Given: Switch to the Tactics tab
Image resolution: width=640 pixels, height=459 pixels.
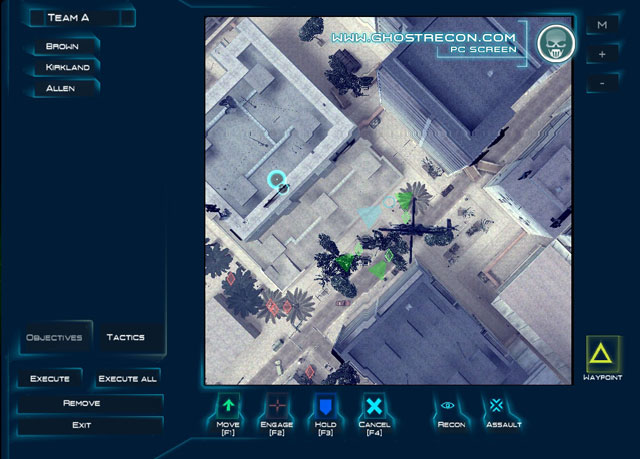Looking at the screenshot, I should [125, 338].
